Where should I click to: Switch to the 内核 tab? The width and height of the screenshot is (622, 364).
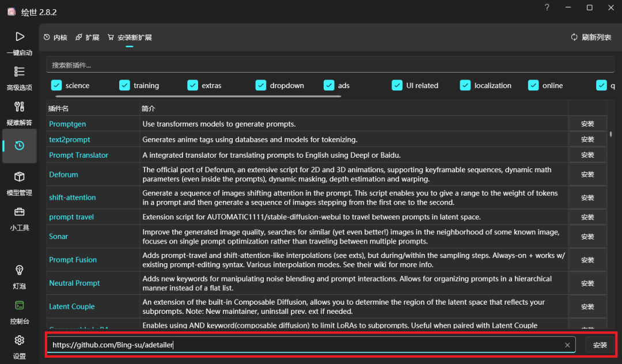tap(55, 37)
